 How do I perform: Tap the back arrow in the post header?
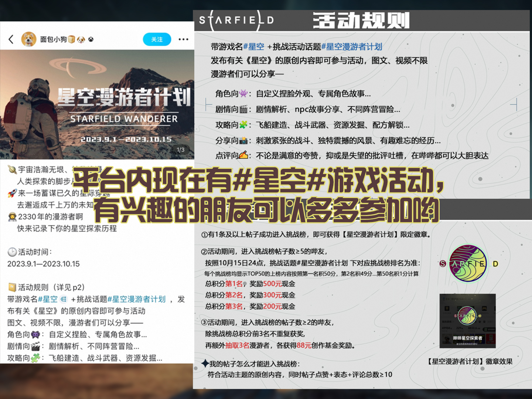coord(11,39)
